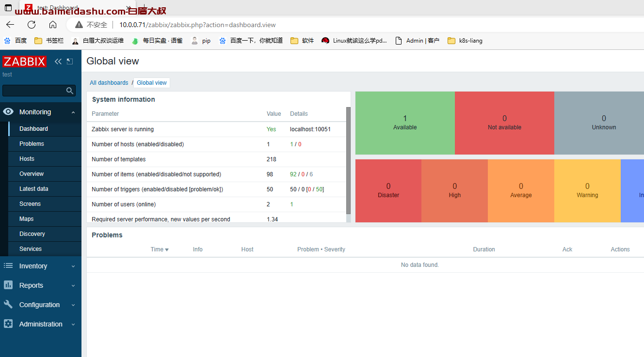Click the 'Number of templates' row
Image resolution: width=644 pixels, height=357 pixels.
click(x=216, y=159)
